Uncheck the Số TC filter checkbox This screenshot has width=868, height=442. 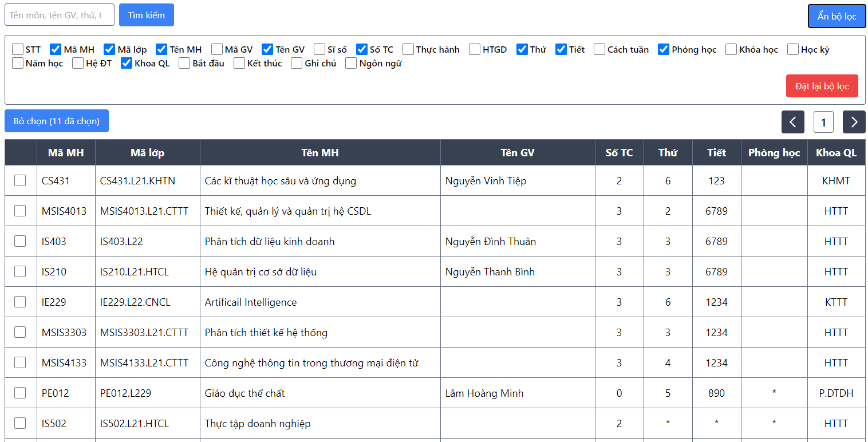[x=362, y=49]
